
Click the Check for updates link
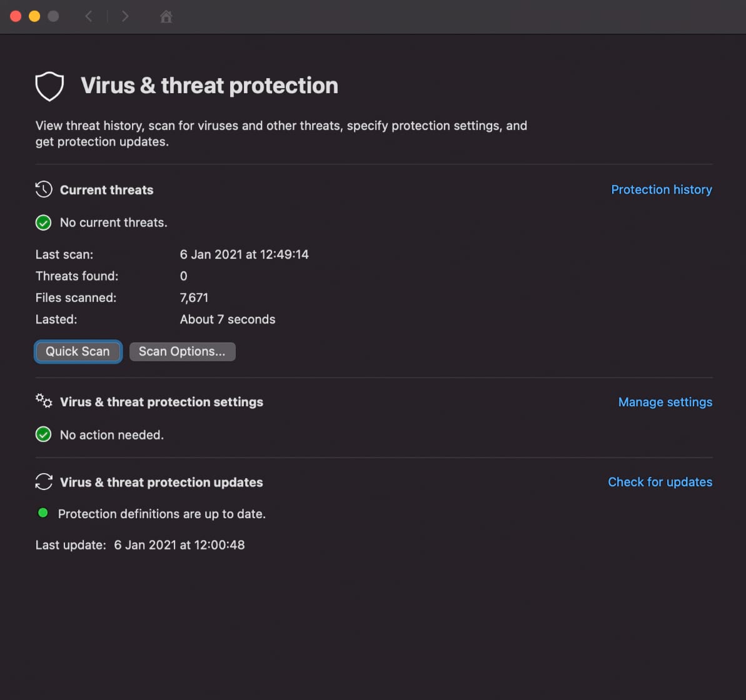(x=660, y=482)
